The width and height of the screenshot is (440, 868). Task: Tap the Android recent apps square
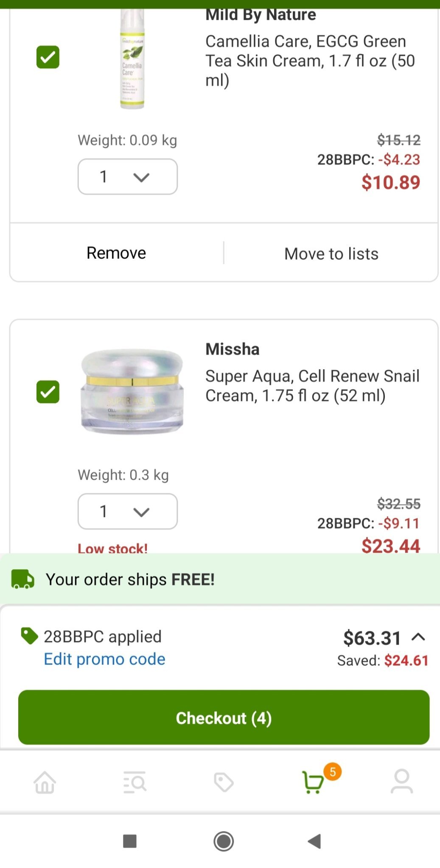(129, 841)
